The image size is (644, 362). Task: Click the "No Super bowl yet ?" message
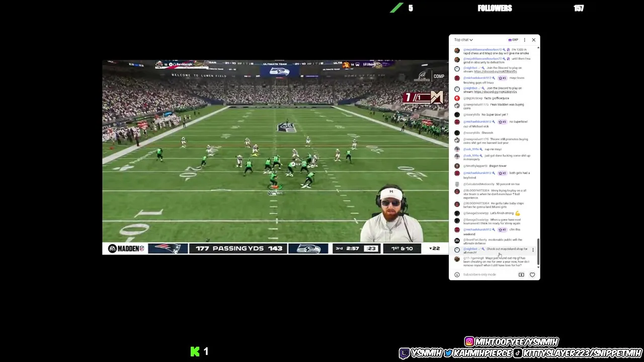click(x=494, y=115)
